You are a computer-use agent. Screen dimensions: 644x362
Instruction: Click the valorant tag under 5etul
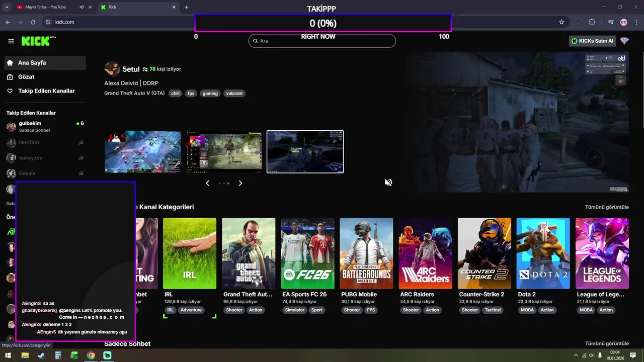234,94
